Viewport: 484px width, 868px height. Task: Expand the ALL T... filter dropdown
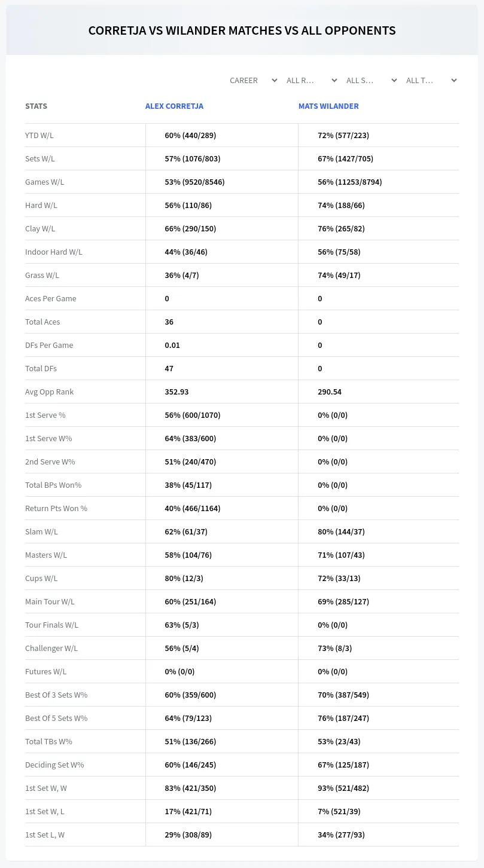pos(430,80)
